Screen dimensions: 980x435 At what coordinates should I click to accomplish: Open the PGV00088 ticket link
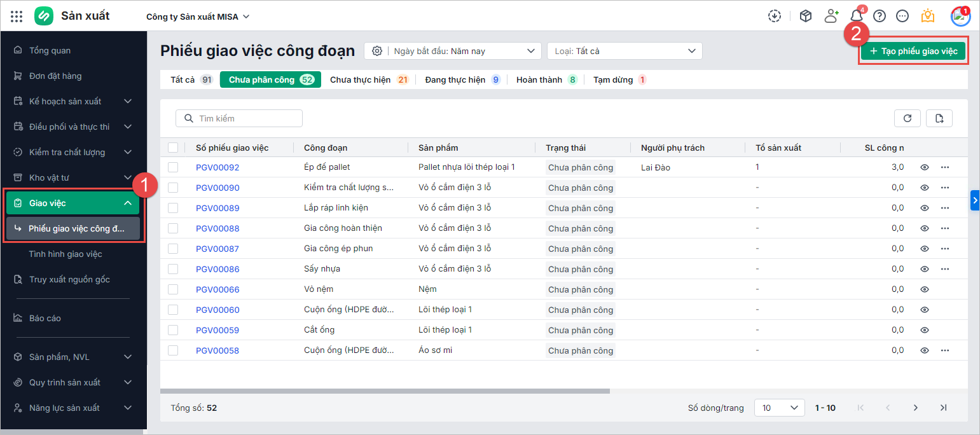tap(217, 228)
